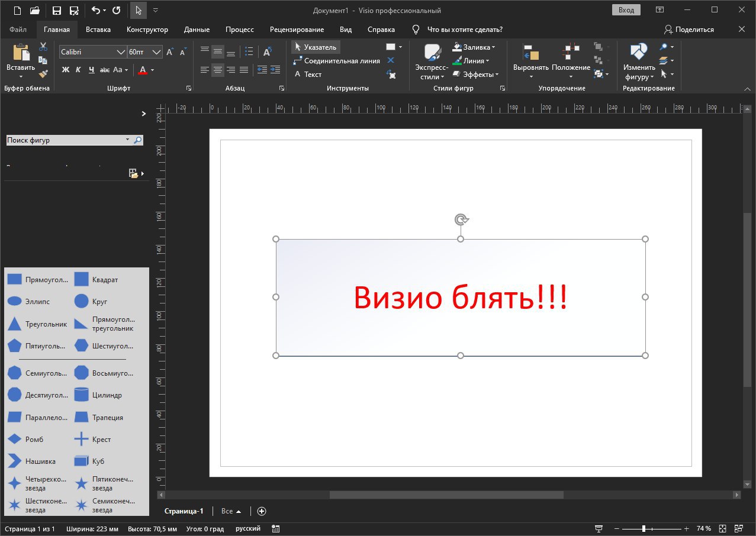Select the Текст tool
This screenshot has width=756, height=536.
pyautogui.click(x=308, y=74)
